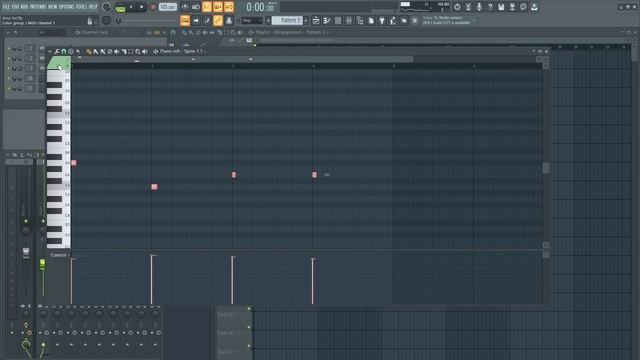Select the Piano roll Draw pencil tool
Image resolution: width=640 pixels, height=360 pixels.
pos(89,51)
